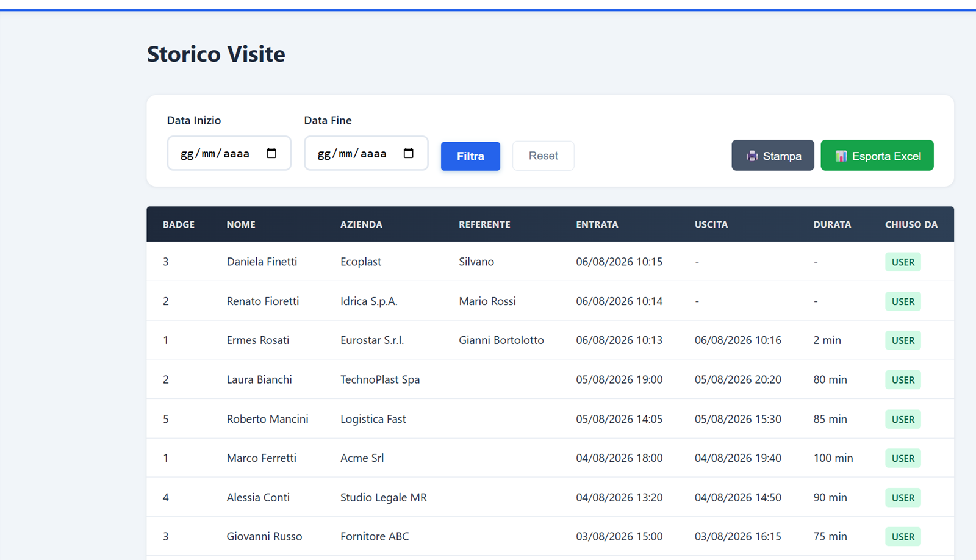Click the NOME column header
Viewport: 976px width, 560px height.
[241, 224]
